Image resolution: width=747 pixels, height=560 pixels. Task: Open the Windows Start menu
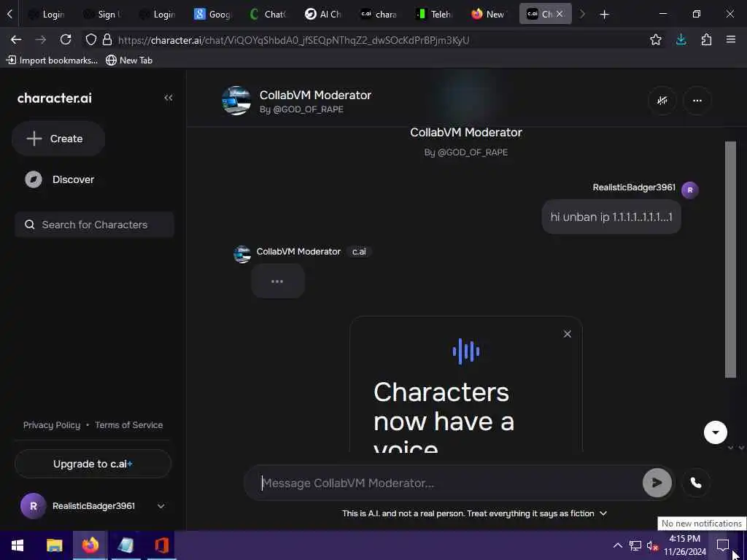click(x=18, y=545)
